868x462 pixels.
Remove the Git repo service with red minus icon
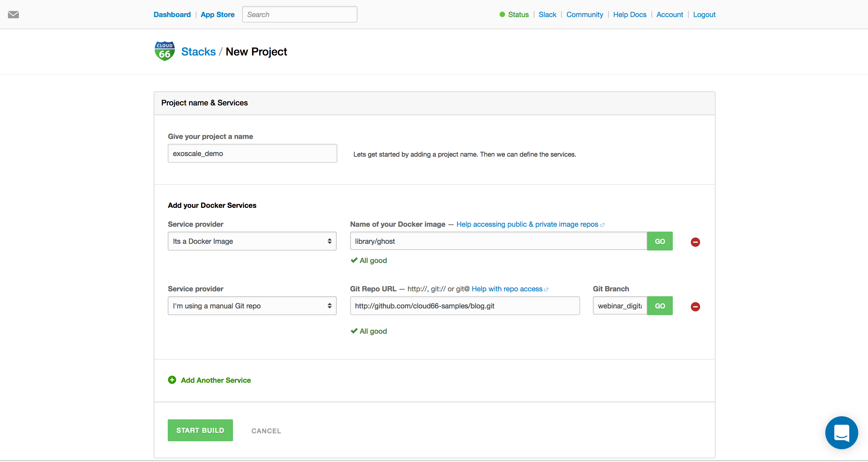tap(695, 307)
